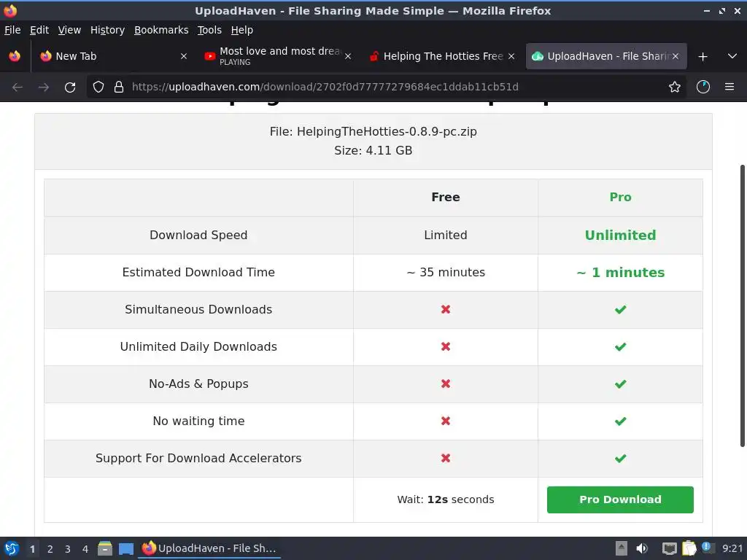The image size is (747, 560).
Task: Click the taskbar clock showing 9:21
Action: click(732, 548)
